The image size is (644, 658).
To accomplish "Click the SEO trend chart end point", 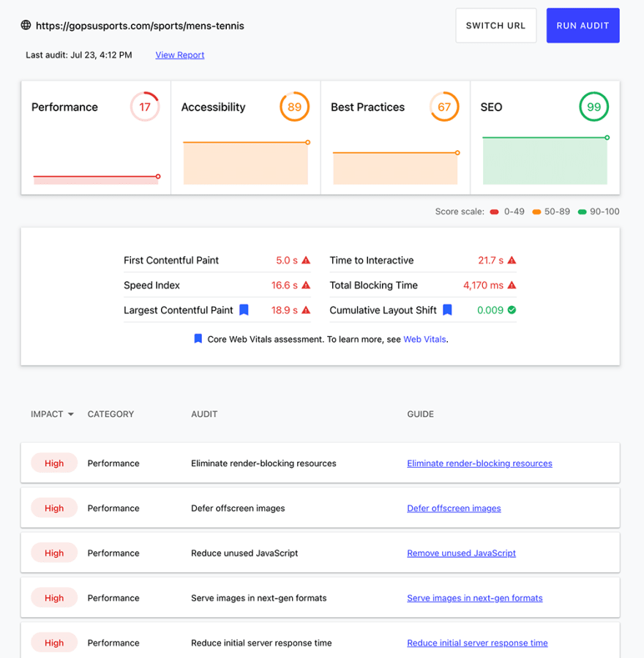I will tap(607, 138).
